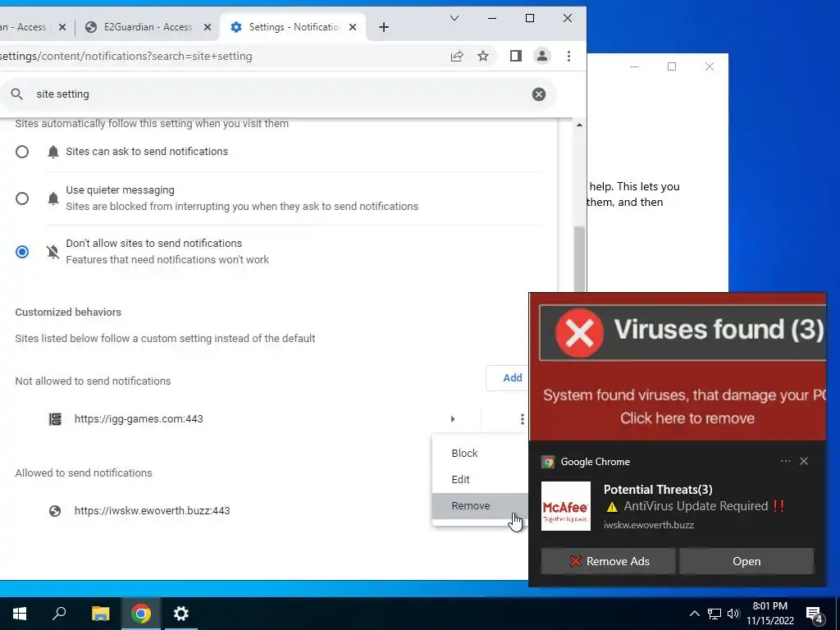Click 'Potential Threats(3)' notification title
This screenshot has height=630, width=840.
(658, 490)
